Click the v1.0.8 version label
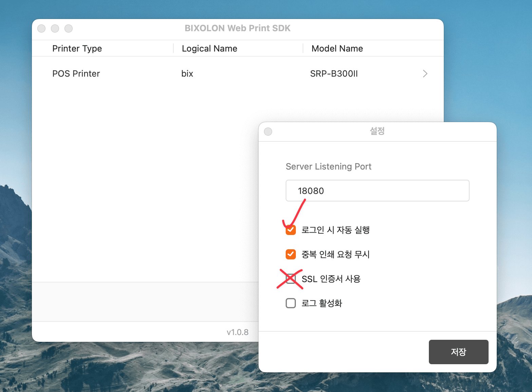Viewport: 532px width, 392px height. pyautogui.click(x=237, y=332)
